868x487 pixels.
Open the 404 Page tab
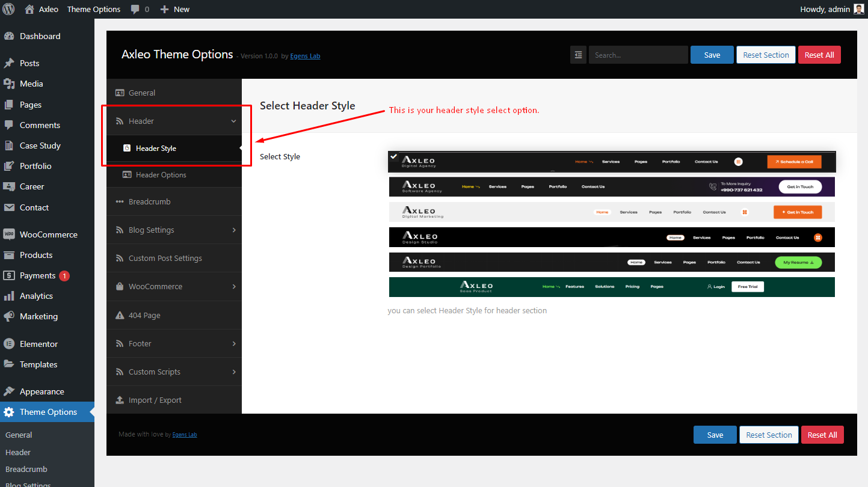pyautogui.click(x=174, y=315)
